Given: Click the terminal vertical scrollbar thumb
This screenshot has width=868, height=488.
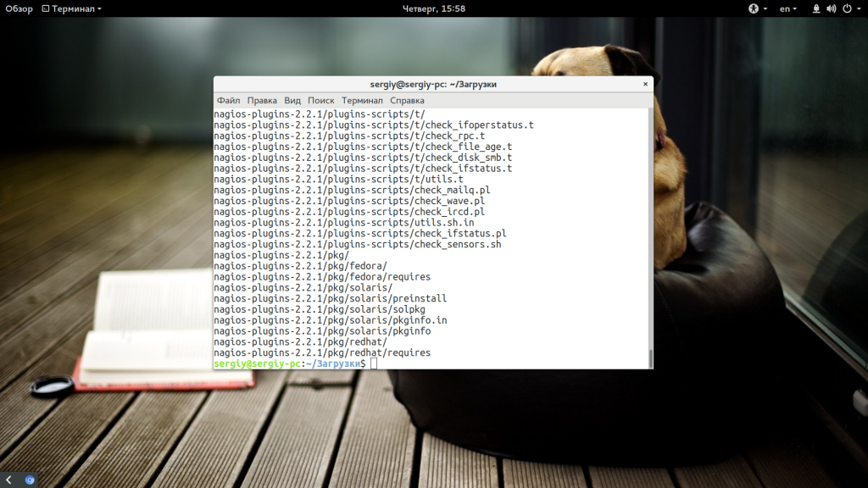Looking at the screenshot, I should (650, 358).
